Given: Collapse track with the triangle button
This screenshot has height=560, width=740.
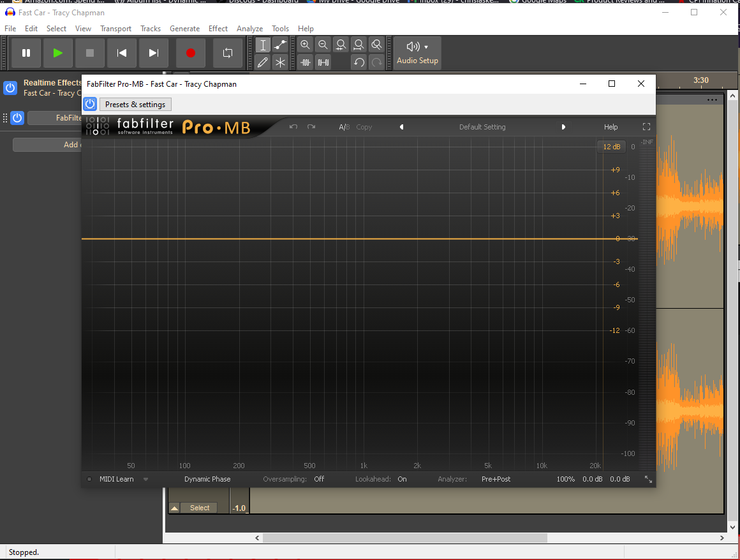Looking at the screenshot, I should pyautogui.click(x=175, y=508).
